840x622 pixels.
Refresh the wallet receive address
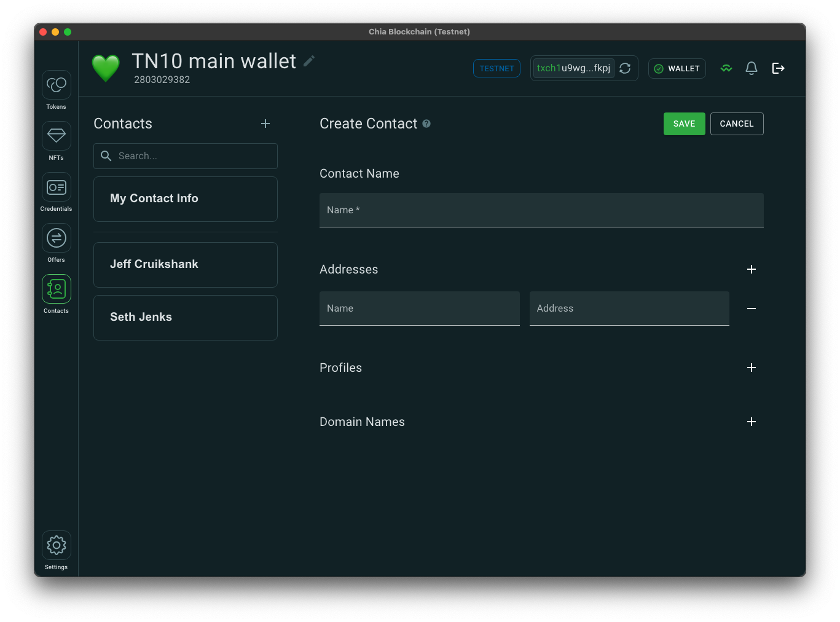point(625,68)
